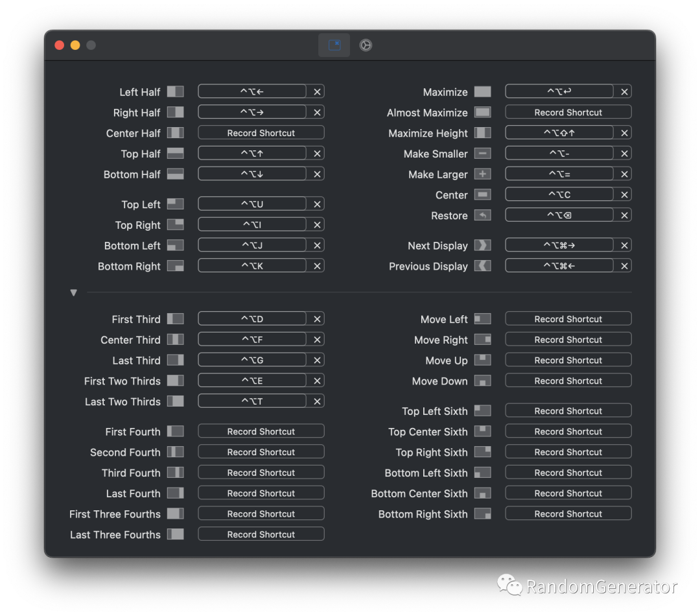Click the Make Larger plus icon
The image size is (700, 616).
(x=483, y=174)
